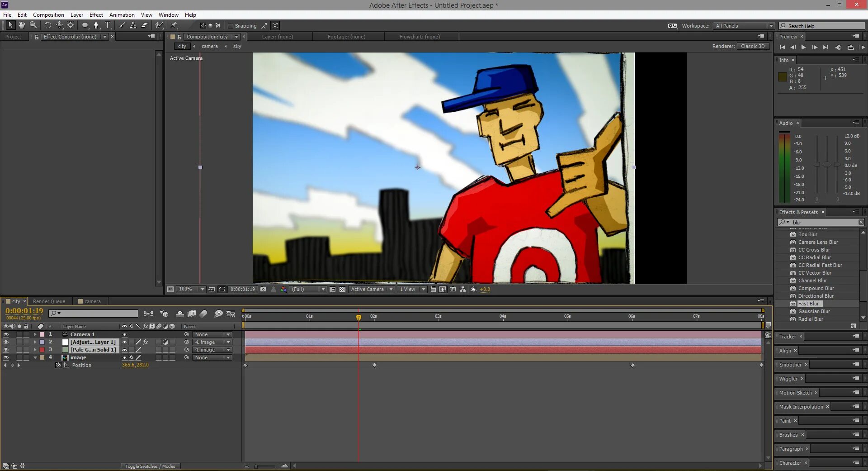Open the magnification ratio dropdown
The image size is (868, 471).
click(x=191, y=289)
